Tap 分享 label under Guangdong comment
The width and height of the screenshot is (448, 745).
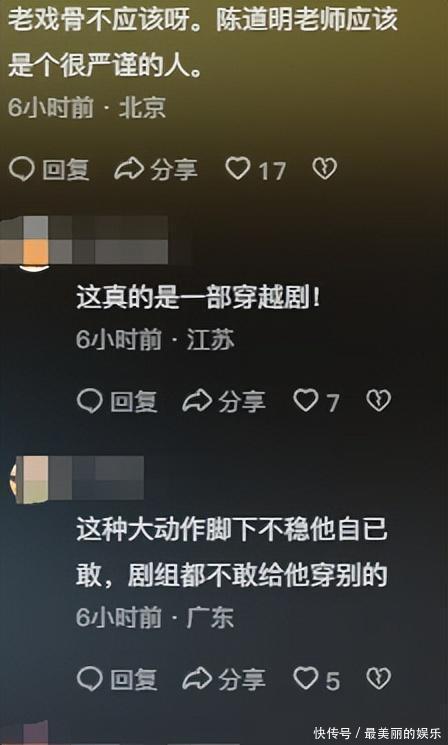(x=242, y=680)
